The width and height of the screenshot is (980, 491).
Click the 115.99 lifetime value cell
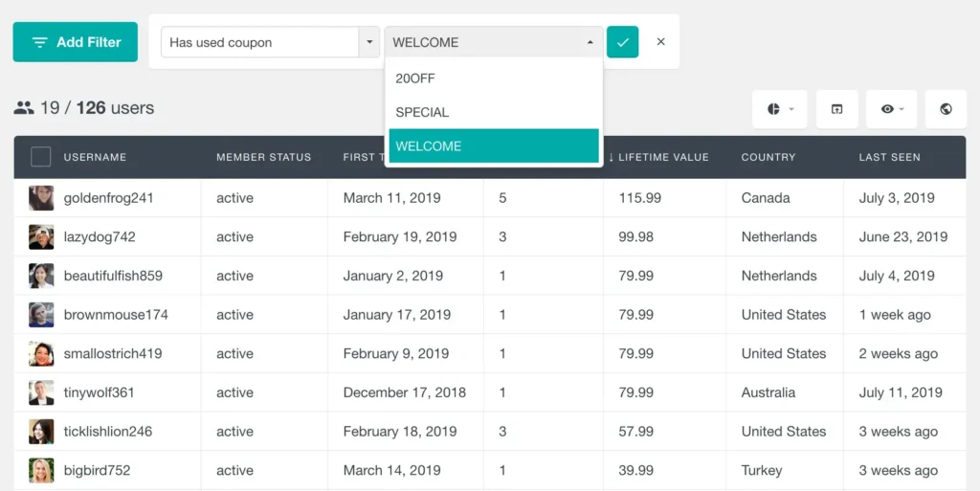(640, 198)
